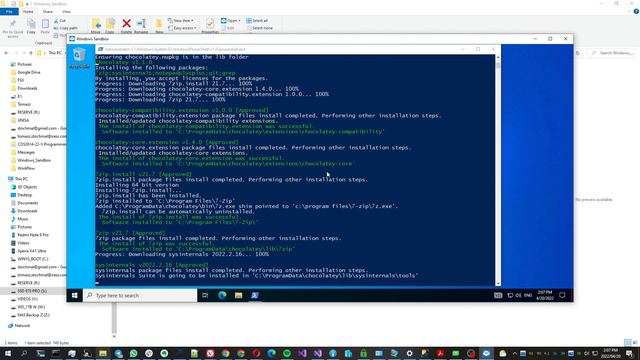
Task: Open Visual Studio from host taskbar
Action: pos(302,353)
